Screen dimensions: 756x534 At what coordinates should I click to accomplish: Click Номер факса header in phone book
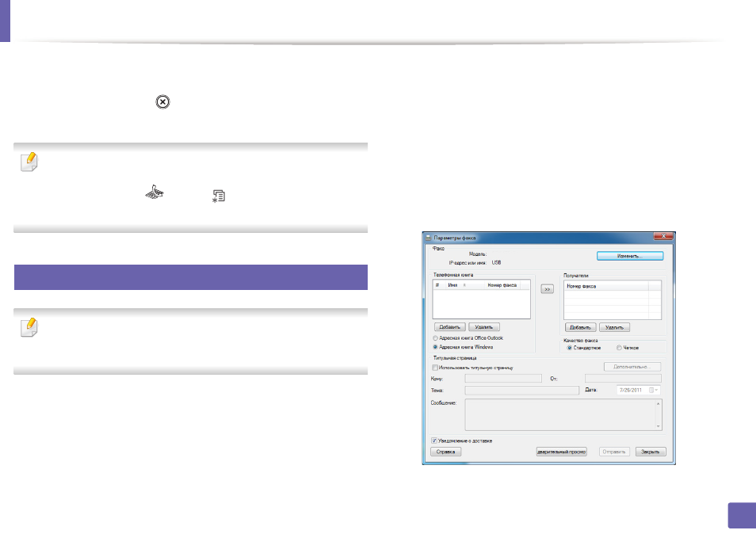click(502, 285)
